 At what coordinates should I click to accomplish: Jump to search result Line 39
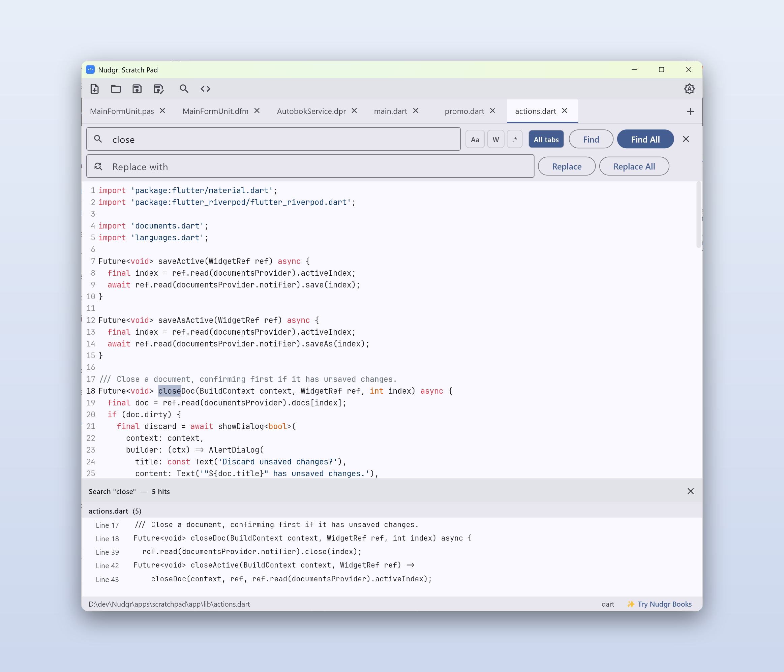tap(392, 552)
